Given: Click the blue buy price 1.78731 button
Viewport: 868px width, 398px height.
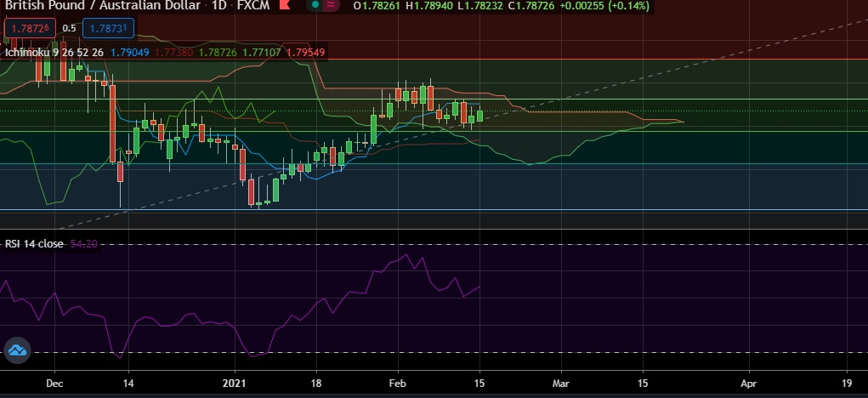Looking at the screenshot, I should (x=108, y=28).
